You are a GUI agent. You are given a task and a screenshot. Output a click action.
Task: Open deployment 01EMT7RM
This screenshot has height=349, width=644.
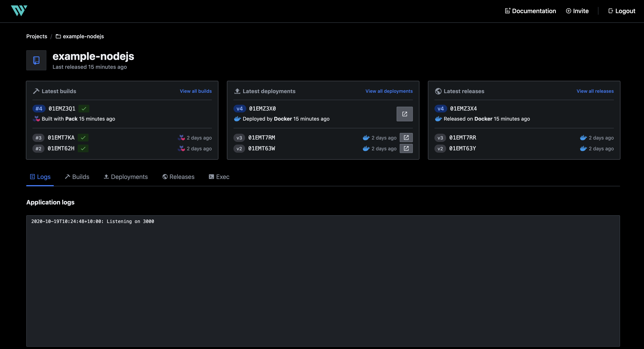pos(262,138)
